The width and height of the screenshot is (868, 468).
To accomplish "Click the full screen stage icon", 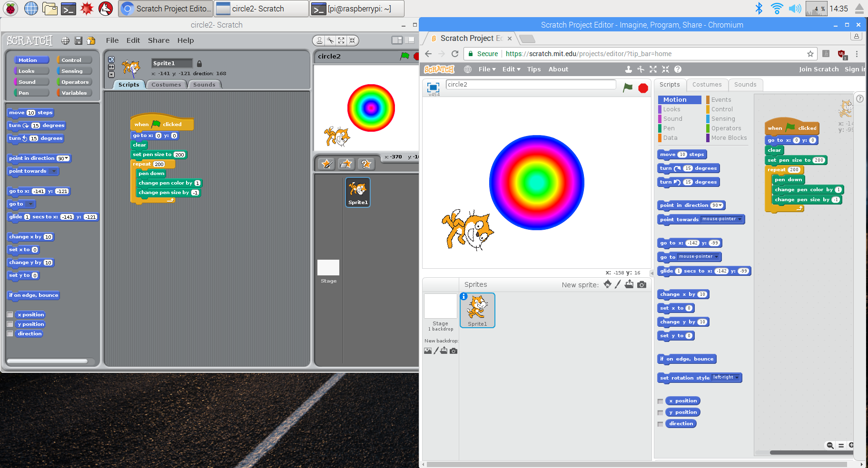I will (x=433, y=87).
